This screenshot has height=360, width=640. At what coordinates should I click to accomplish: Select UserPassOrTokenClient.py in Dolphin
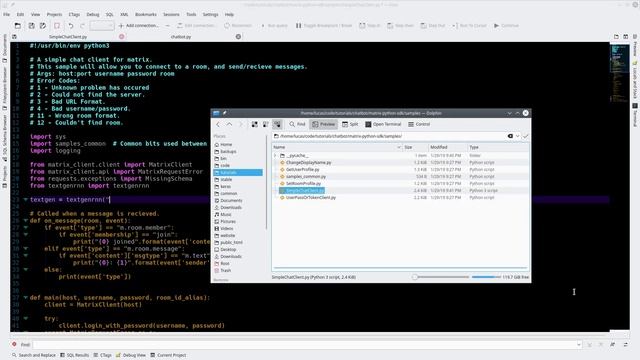[x=311, y=198]
